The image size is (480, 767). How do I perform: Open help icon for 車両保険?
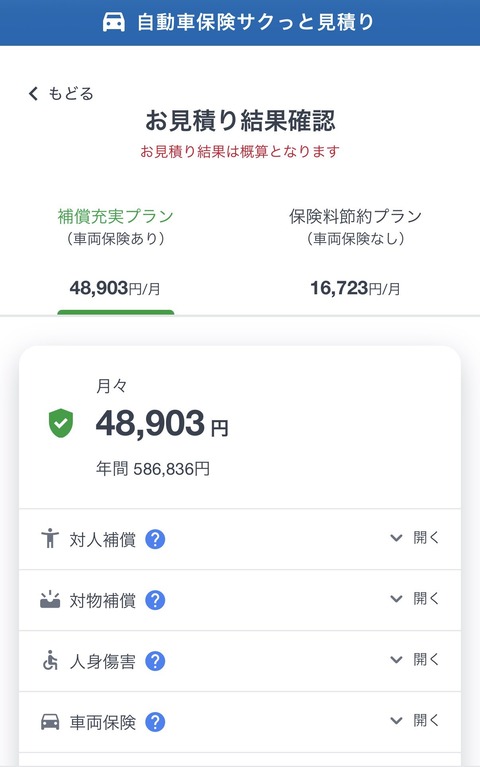(x=155, y=722)
